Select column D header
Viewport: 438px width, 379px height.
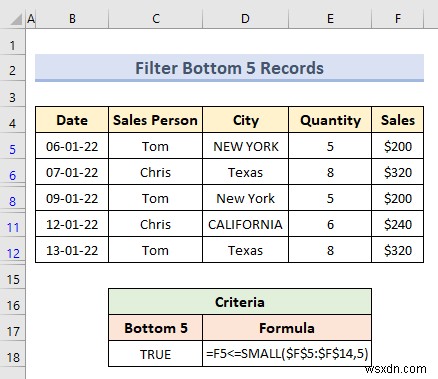point(245,19)
